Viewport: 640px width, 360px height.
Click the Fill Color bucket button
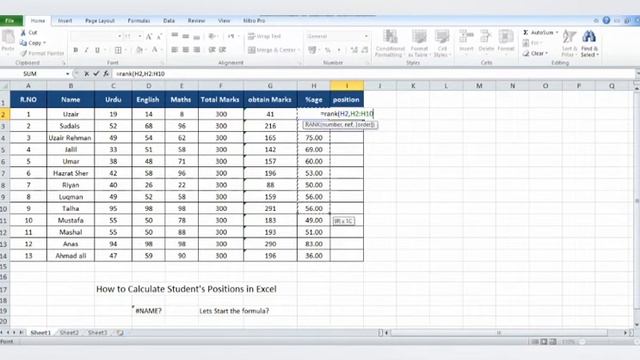coord(139,50)
